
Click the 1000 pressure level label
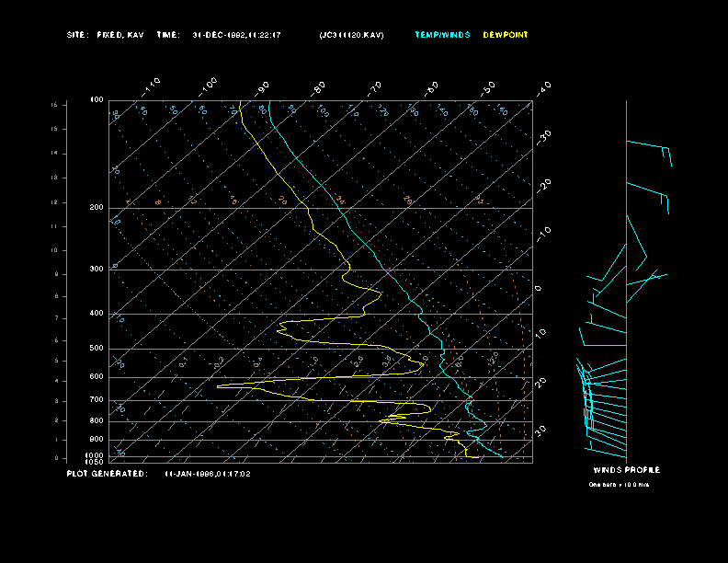[x=96, y=455]
